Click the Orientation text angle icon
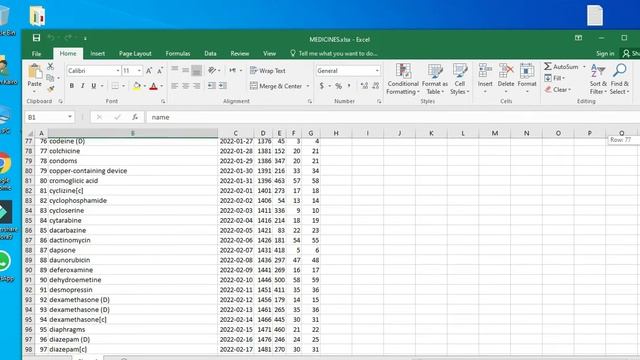 point(212,70)
